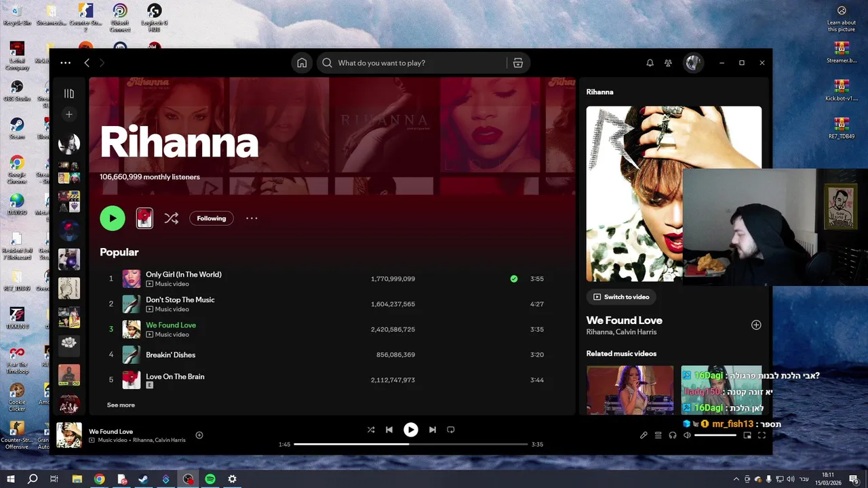Add We Found Love to library in side panel

pyautogui.click(x=756, y=325)
